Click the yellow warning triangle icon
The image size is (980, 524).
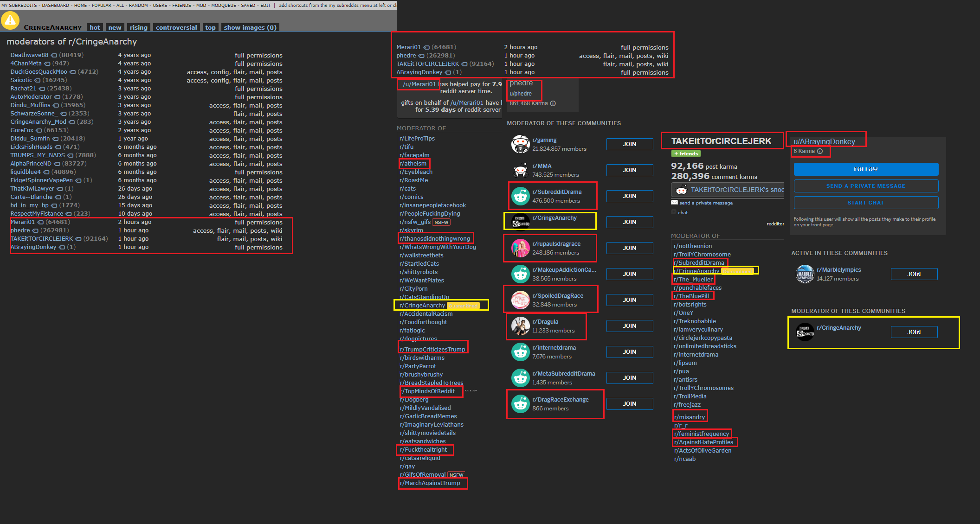[x=10, y=20]
